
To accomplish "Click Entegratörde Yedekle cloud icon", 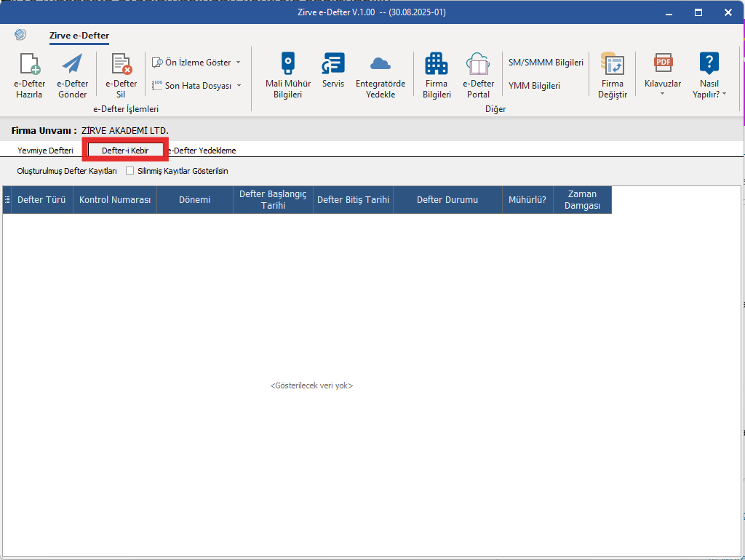I will pyautogui.click(x=381, y=64).
